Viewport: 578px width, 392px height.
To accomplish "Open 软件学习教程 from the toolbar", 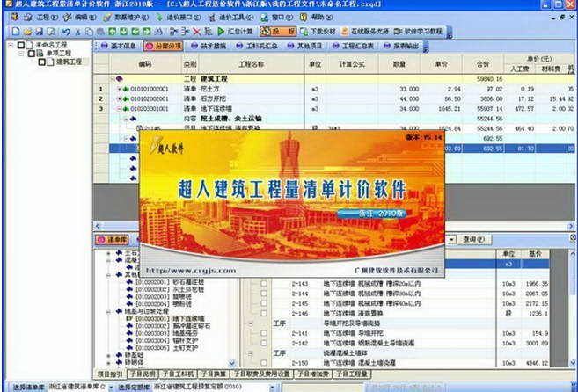I will 418,32.
